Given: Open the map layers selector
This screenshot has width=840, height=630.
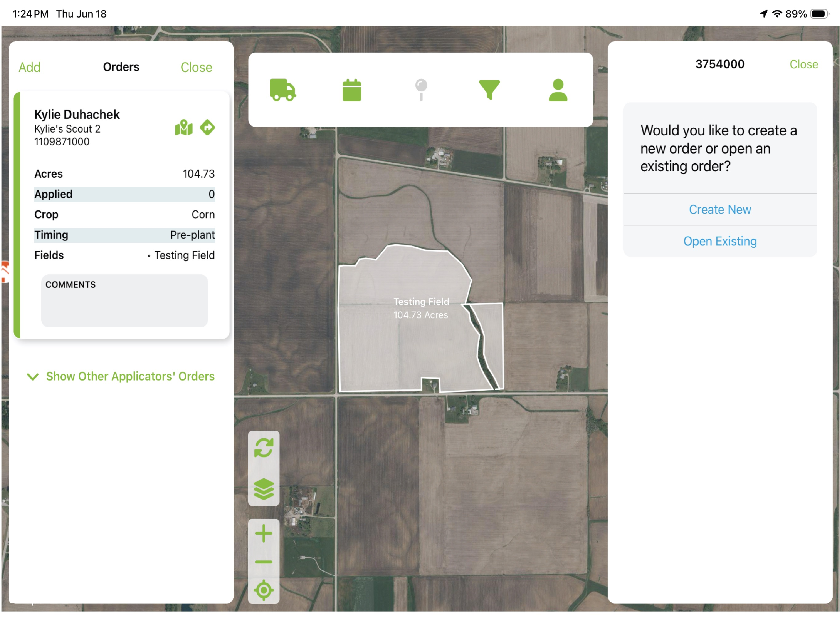Looking at the screenshot, I should (x=263, y=489).
